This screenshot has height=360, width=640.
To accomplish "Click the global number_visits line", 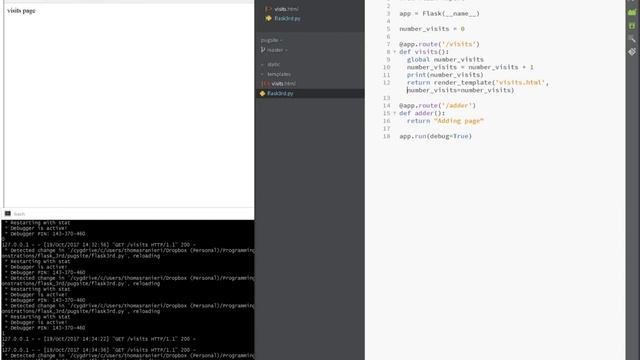I will tap(445, 60).
